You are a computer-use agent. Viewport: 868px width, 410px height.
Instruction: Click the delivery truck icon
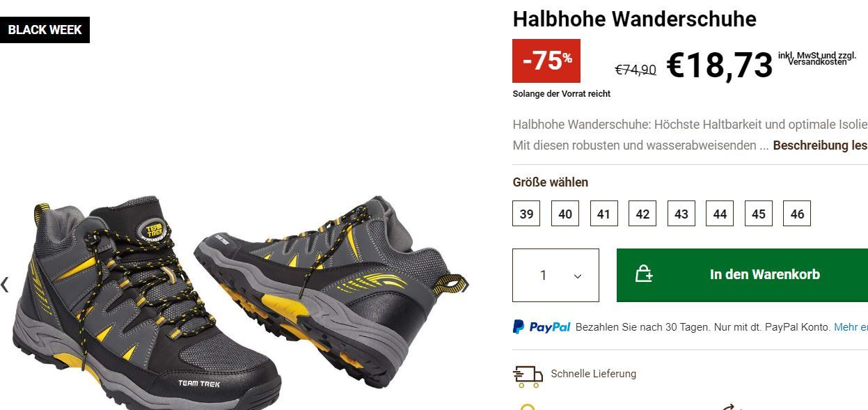click(x=528, y=376)
